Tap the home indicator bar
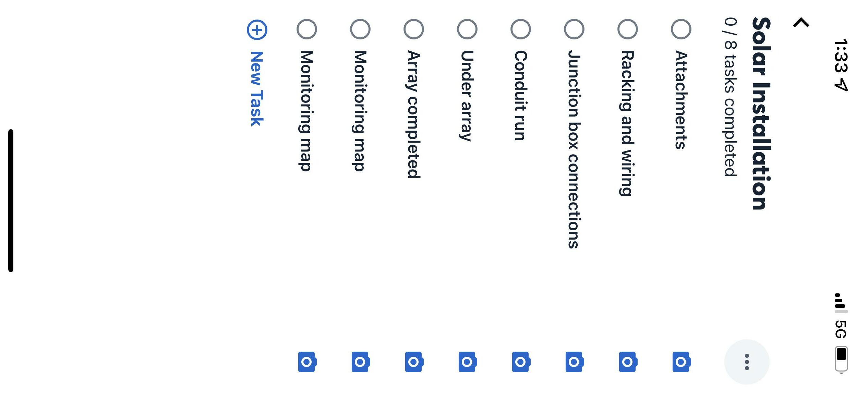Image resolution: width=868 pixels, height=401 pixels. coord(11,200)
